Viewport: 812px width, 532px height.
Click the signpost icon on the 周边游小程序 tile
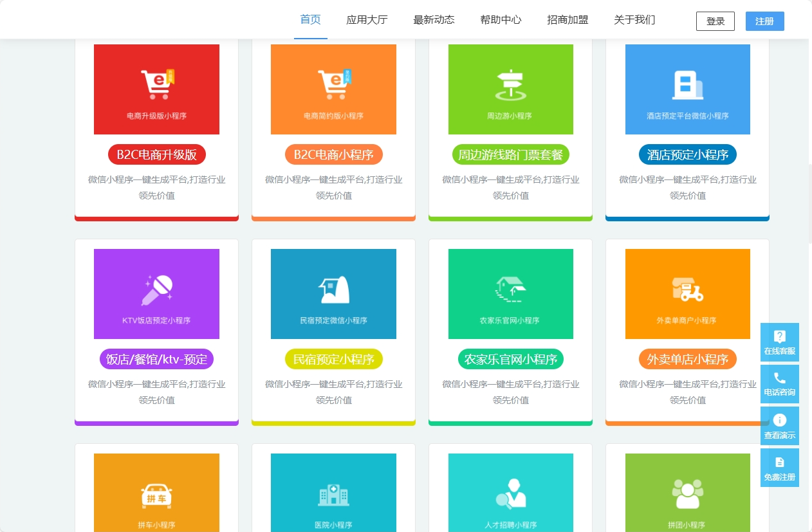point(511,85)
